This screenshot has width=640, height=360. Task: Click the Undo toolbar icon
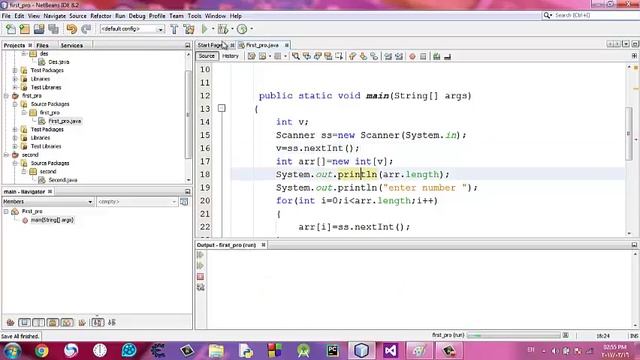coord(71,29)
